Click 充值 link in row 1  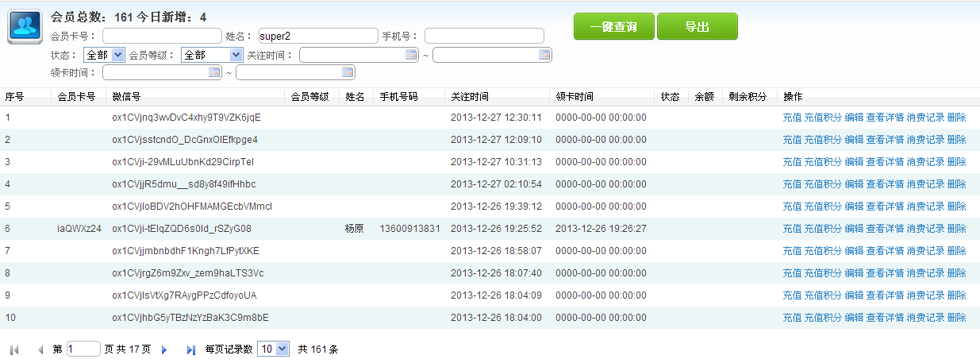point(791,118)
